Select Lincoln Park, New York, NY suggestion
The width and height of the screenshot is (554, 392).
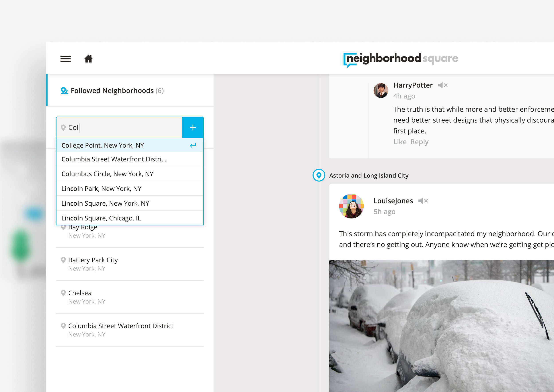pyautogui.click(x=130, y=189)
